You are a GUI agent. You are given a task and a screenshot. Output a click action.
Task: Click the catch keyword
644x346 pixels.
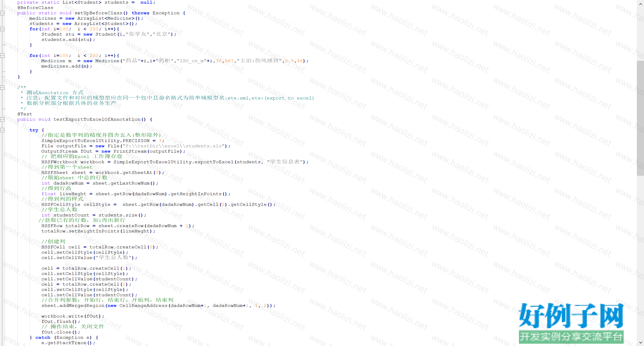pyautogui.click(x=43, y=337)
